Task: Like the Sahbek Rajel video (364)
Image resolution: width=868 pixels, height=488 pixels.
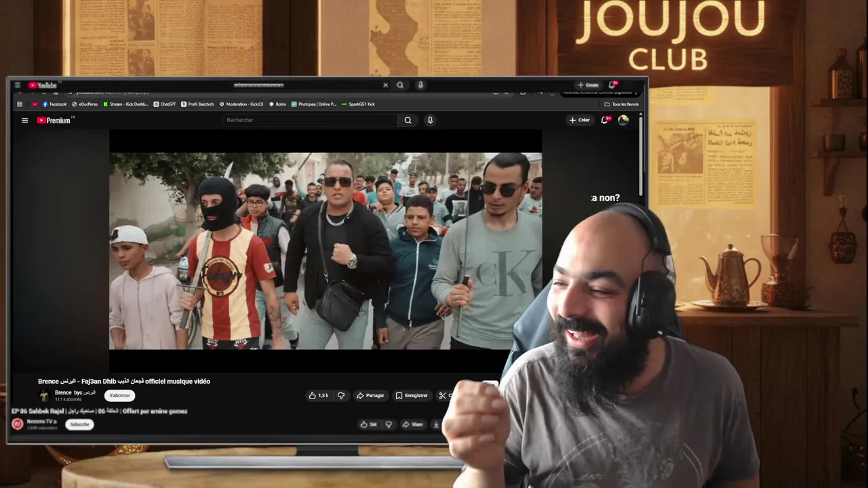Action: tap(369, 424)
